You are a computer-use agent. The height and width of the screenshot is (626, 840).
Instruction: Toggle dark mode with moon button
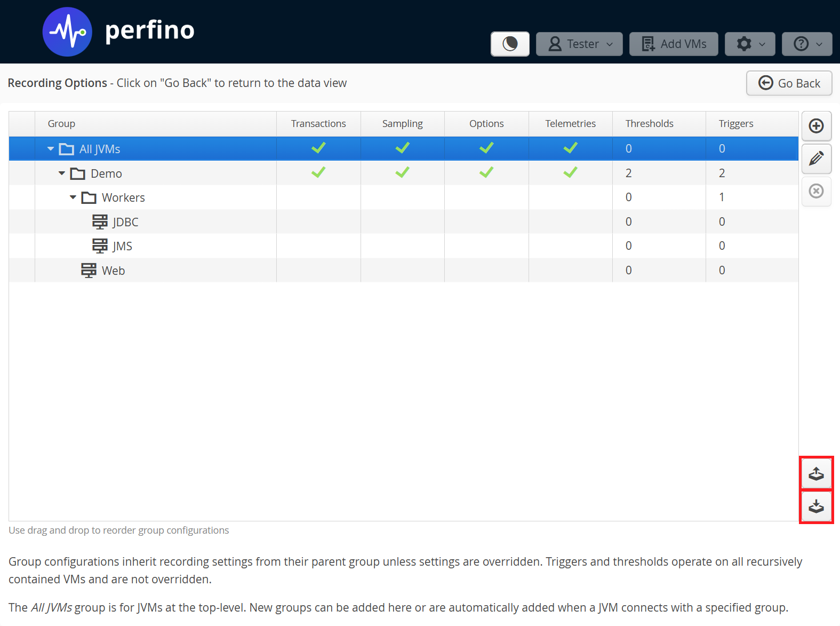(x=510, y=44)
